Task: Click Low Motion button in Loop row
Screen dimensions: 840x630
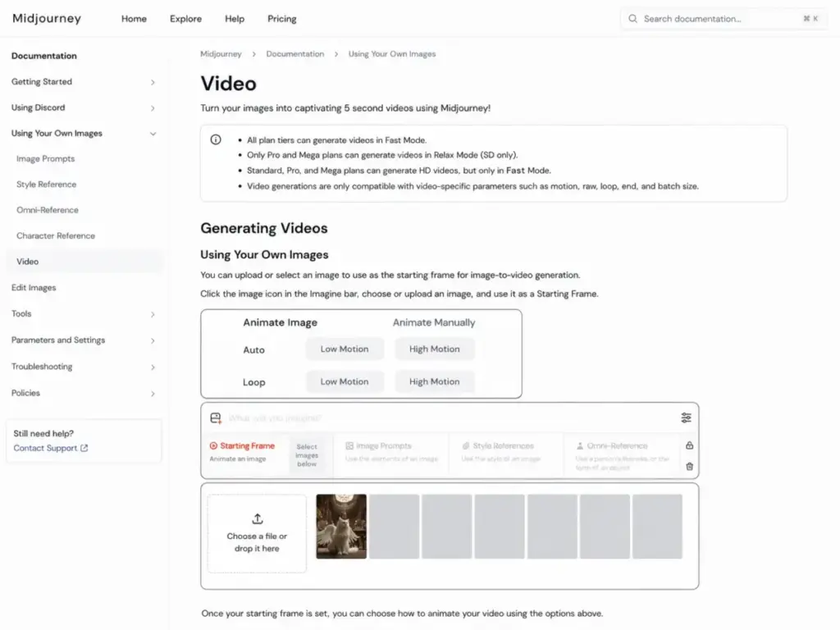Action: [x=345, y=382]
